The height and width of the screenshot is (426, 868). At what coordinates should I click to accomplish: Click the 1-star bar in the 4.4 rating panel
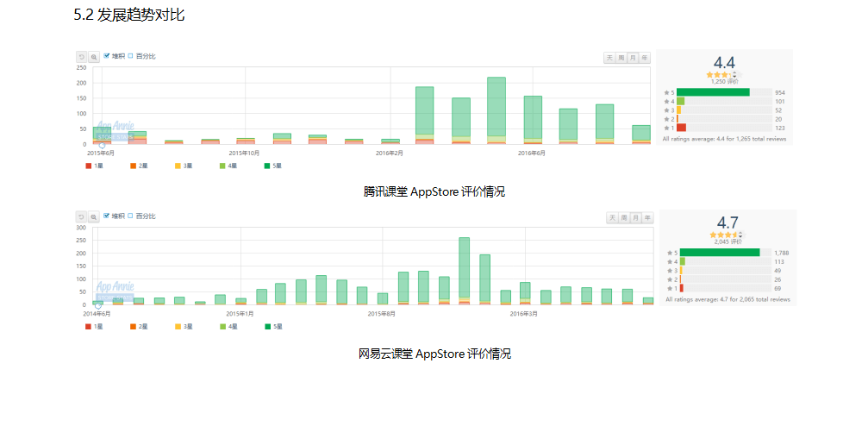(682, 128)
